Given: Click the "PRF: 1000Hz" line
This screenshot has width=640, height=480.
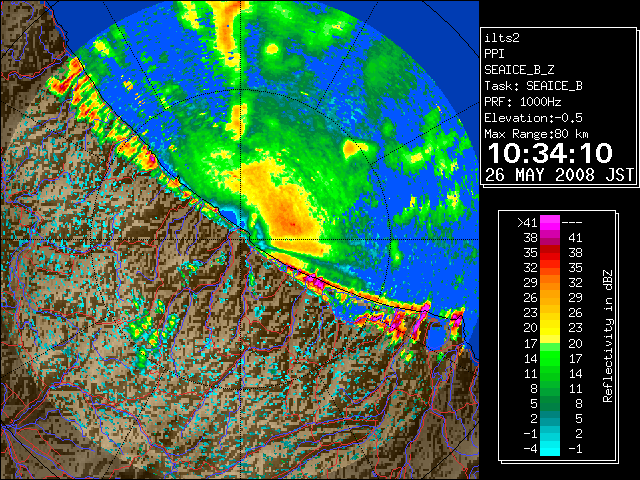Looking at the screenshot, I should pos(522,102).
